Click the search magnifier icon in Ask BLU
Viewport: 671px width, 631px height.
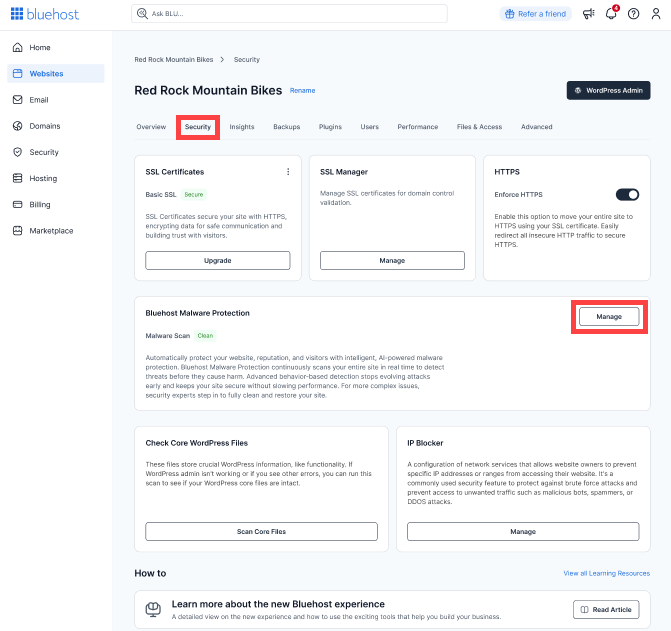coord(142,13)
